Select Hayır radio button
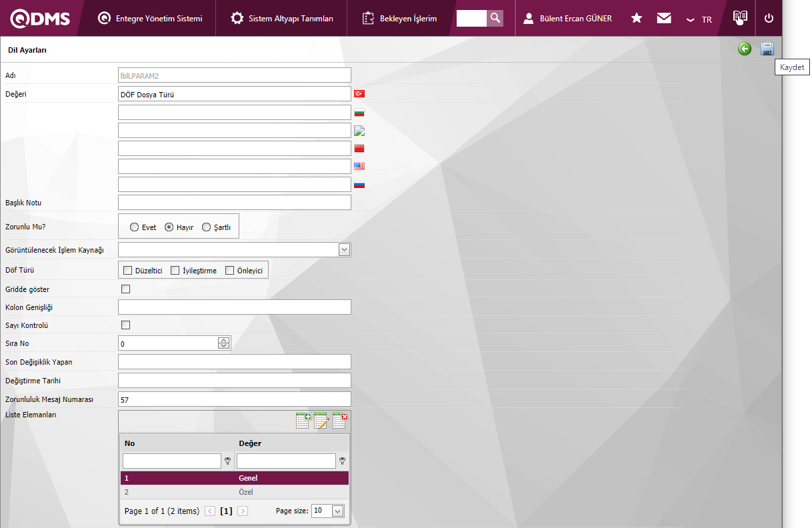 pos(169,227)
